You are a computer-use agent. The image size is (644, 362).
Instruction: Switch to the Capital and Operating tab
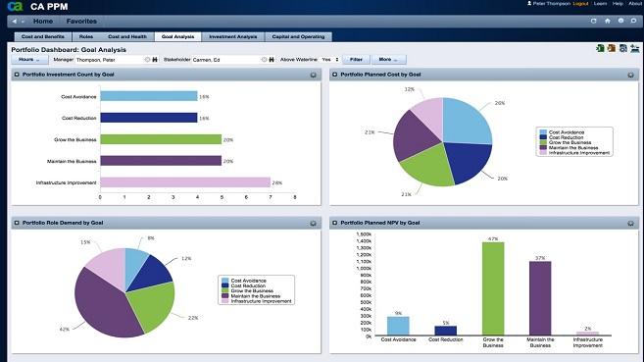(298, 36)
